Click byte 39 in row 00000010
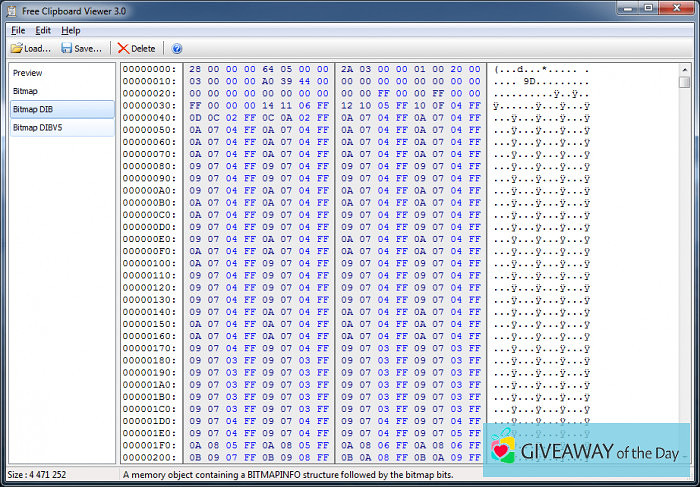Screen dimensions: 700x487 [286, 81]
